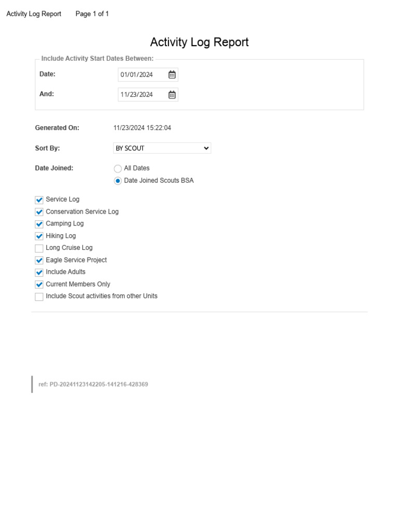Select Date Joined Scouts BSA radio button
The image size is (399, 532).
[118, 181]
